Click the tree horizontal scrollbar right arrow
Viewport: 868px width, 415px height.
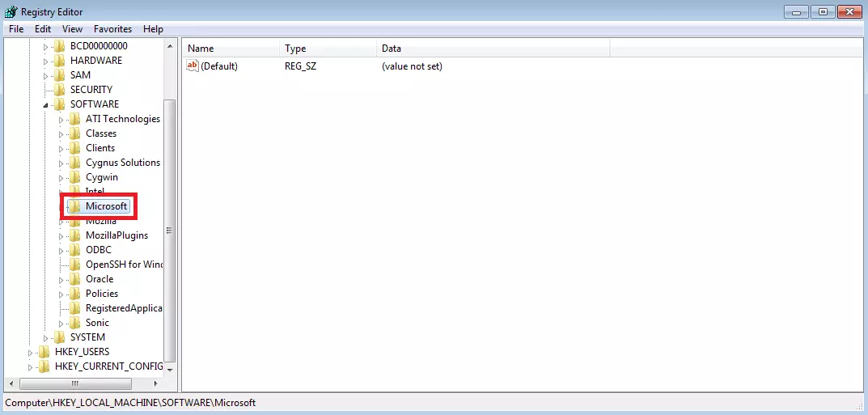click(155, 383)
